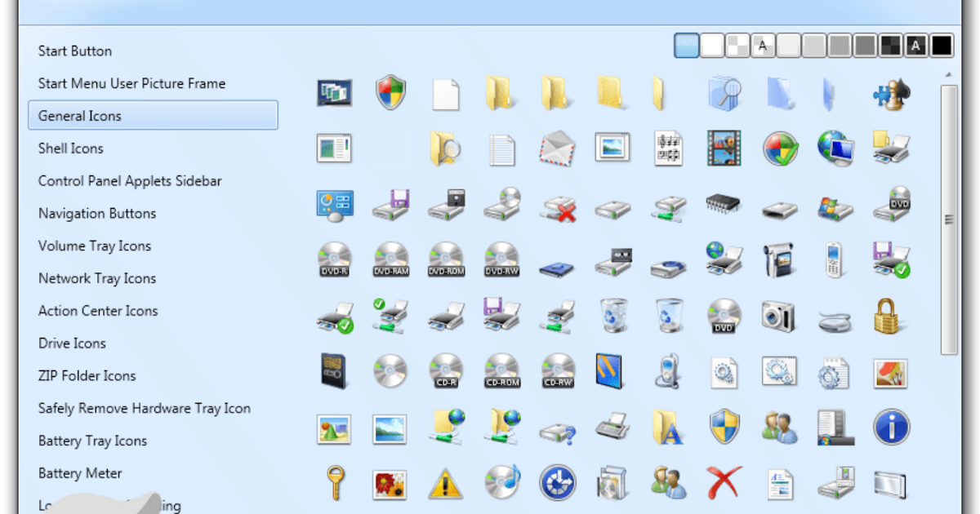Pick the Windows orb with green check icon
This screenshot has width=980, height=514.
(780, 149)
